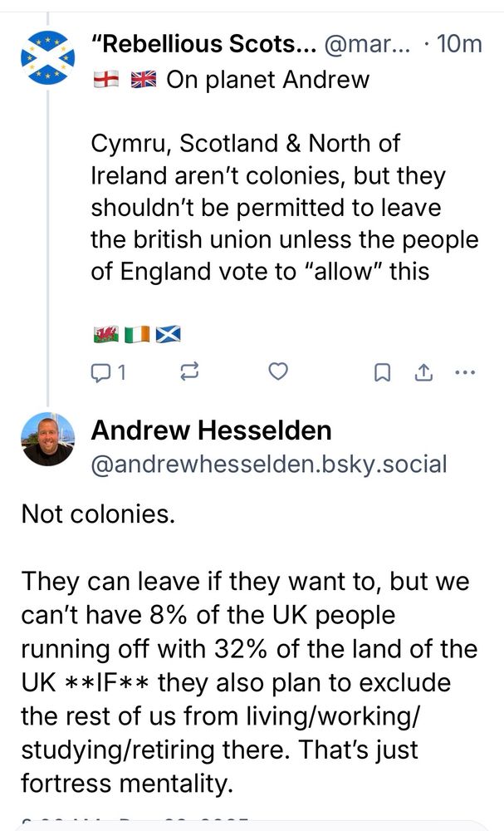Tap the "On planet Andrew" line
The width and height of the screenshot is (504, 831).
coord(267,80)
